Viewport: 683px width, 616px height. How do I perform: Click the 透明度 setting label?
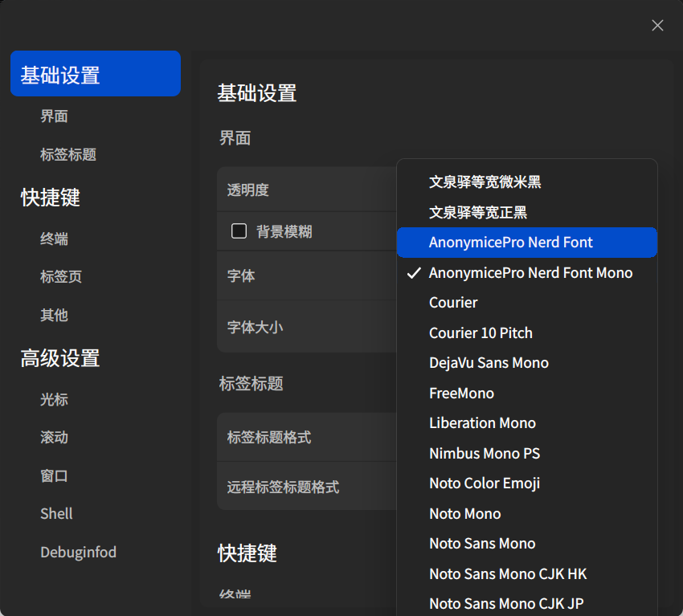click(x=247, y=190)
